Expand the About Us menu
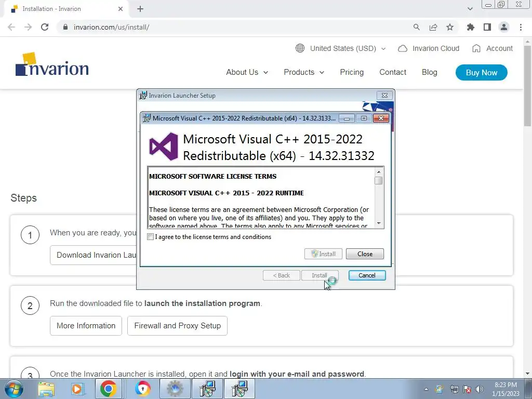 [x=247, y=72]
